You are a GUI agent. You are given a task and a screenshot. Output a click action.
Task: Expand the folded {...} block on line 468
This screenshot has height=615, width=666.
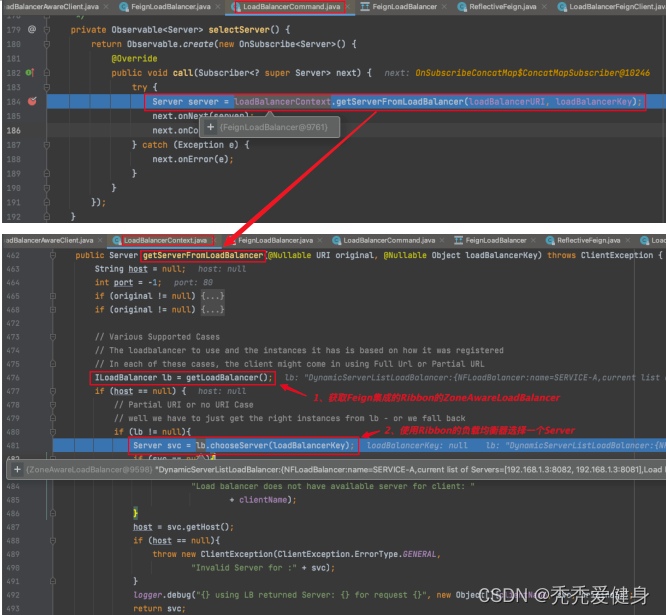[212, 310]
